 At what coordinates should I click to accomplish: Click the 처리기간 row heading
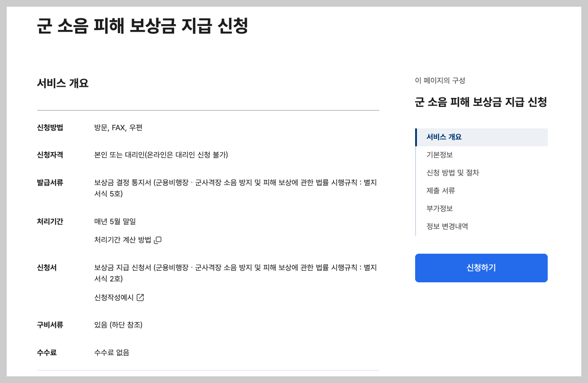50,221
